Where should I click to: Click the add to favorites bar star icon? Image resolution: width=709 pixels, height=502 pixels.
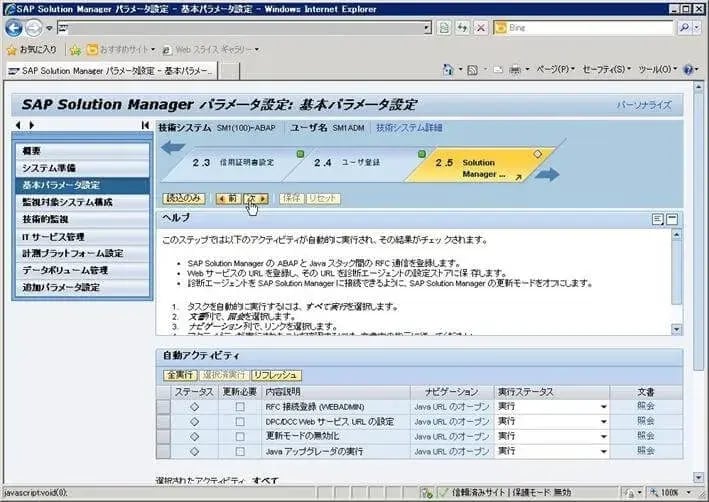click(75, 50)
